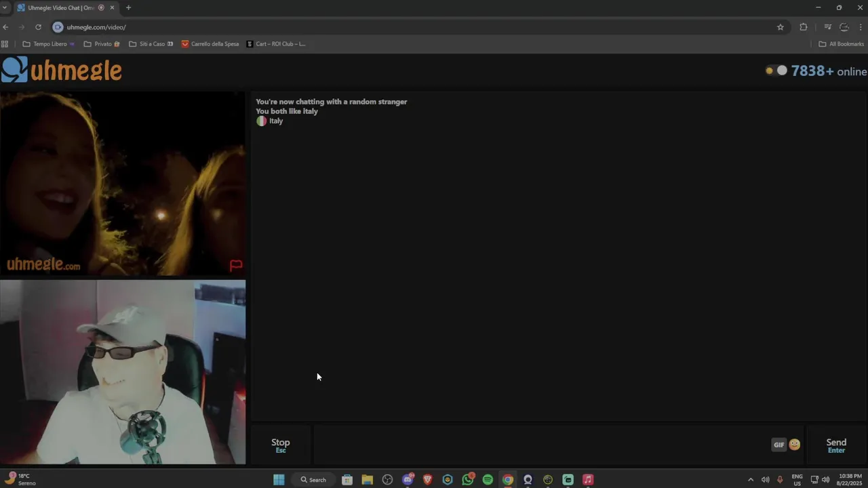This screenshot has width=868, height=488.
Task: Send the chat message
Action: click(x=836, y=445)
